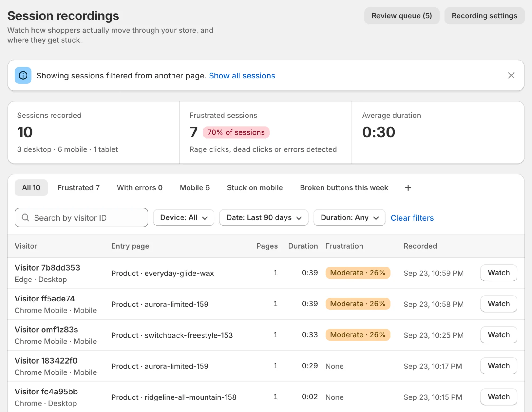Open the Review queue (5)
This screenshot has width=532, height=412.
[402, 16]
